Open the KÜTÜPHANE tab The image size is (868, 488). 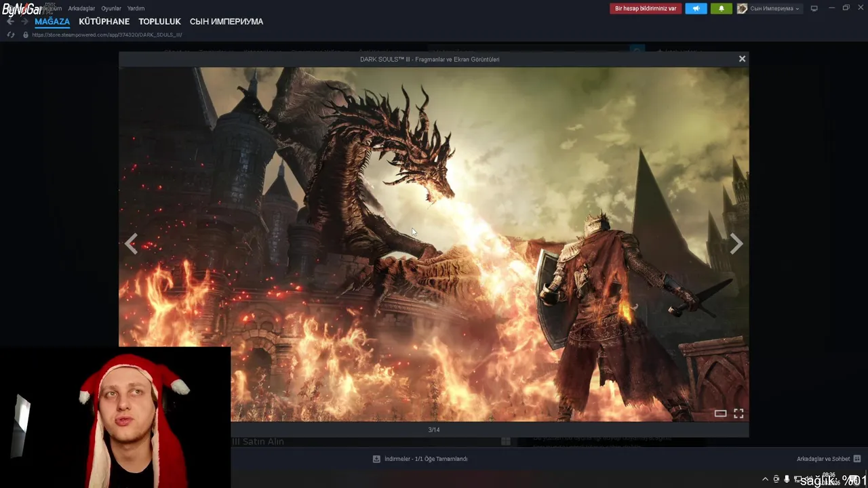coord(104,22)
